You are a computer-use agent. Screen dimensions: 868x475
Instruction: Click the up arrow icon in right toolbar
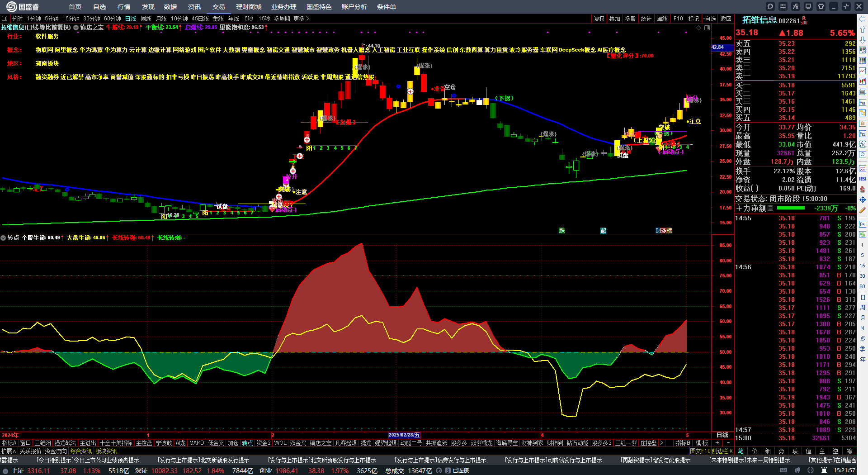(863, 29)
